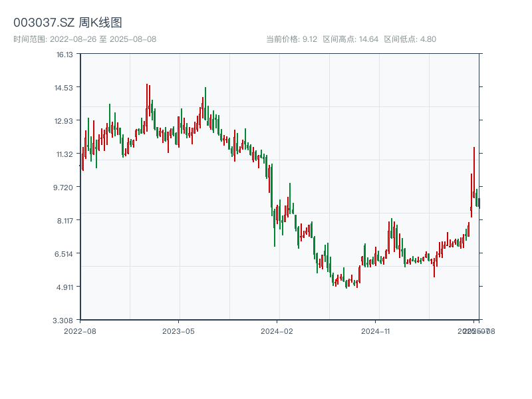The height and width of the screenshot is (399, 532).
Task: Click the 12.93 price axis label
Action: pyautogui.click(x=65, y=121)
